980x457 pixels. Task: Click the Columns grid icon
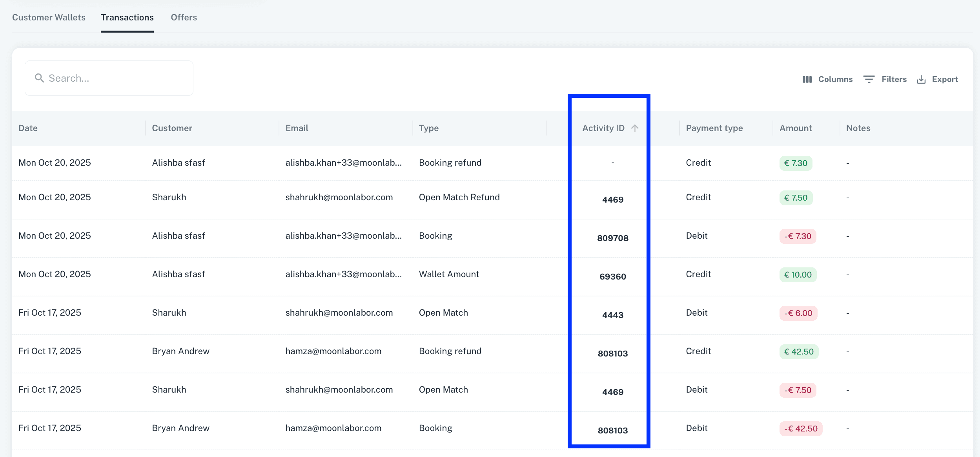(x=807, y=79)
